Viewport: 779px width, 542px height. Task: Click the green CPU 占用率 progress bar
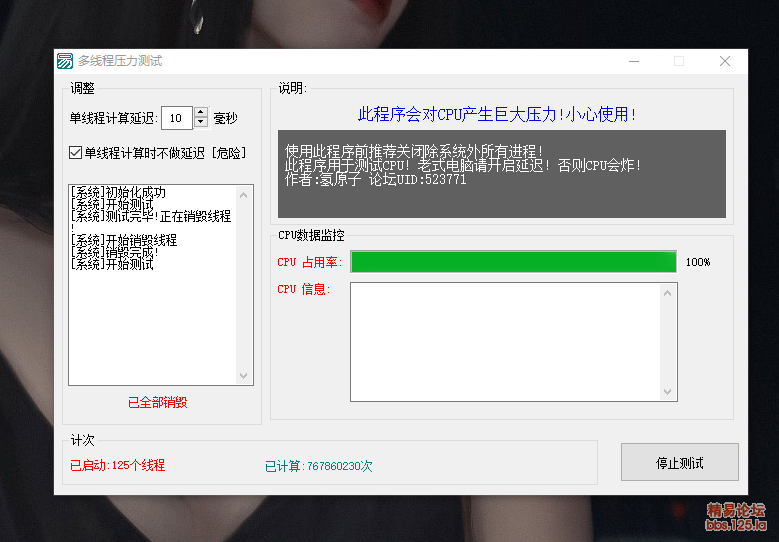[x=514, y=262]
